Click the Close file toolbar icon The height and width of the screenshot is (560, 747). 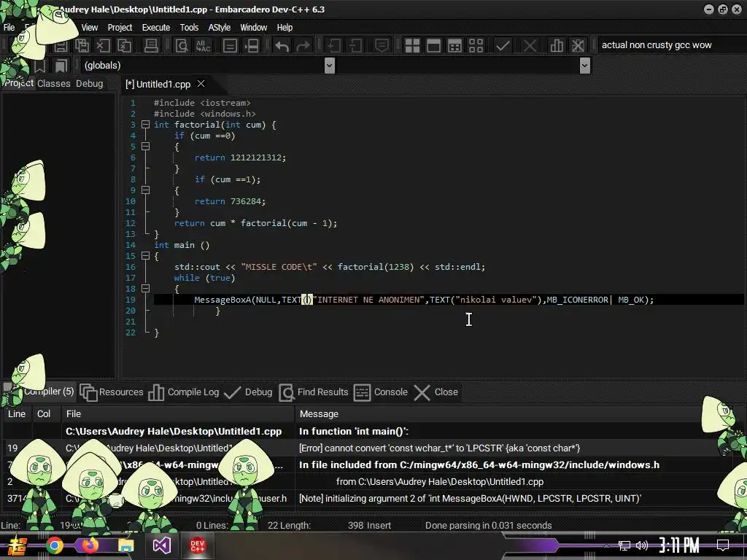pos(103,46)
